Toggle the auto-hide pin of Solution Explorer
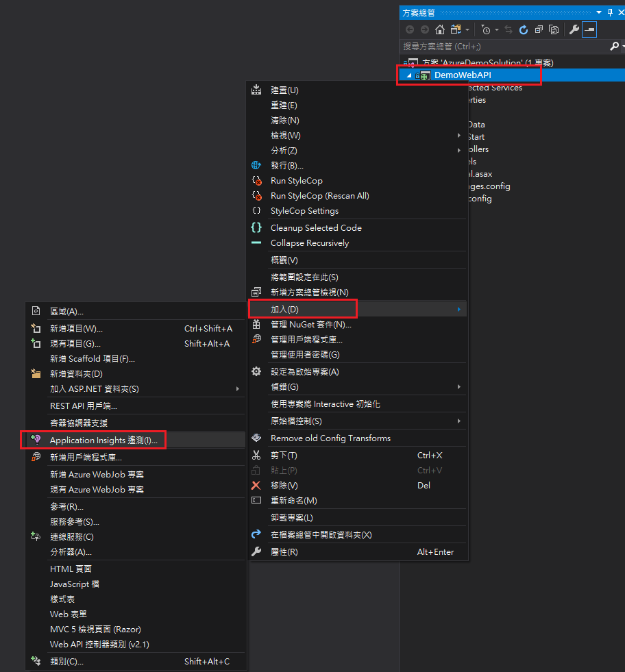Screen dimensions: 625x672 (610, 12)
